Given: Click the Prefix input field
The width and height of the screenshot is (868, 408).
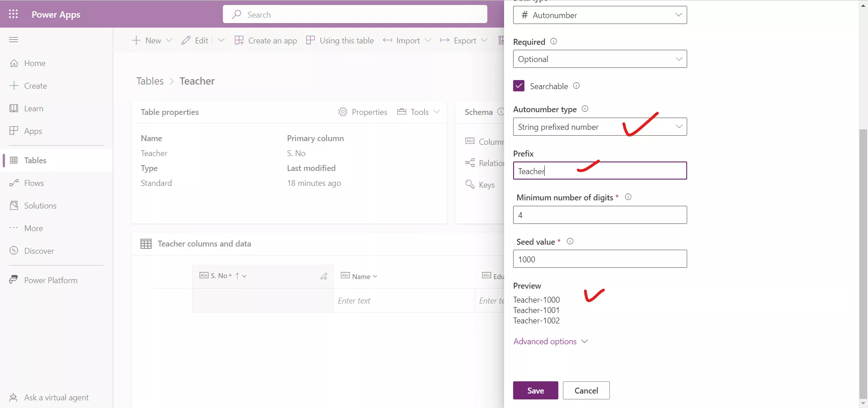Looking at the screenshot, I should (600, 171).
